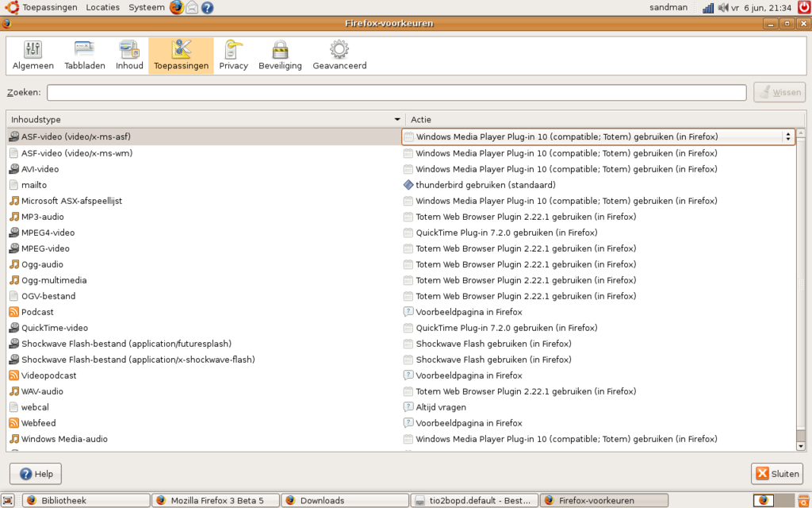
Task: Open the Beveiliging padlock panel
Action: (280, 56)
